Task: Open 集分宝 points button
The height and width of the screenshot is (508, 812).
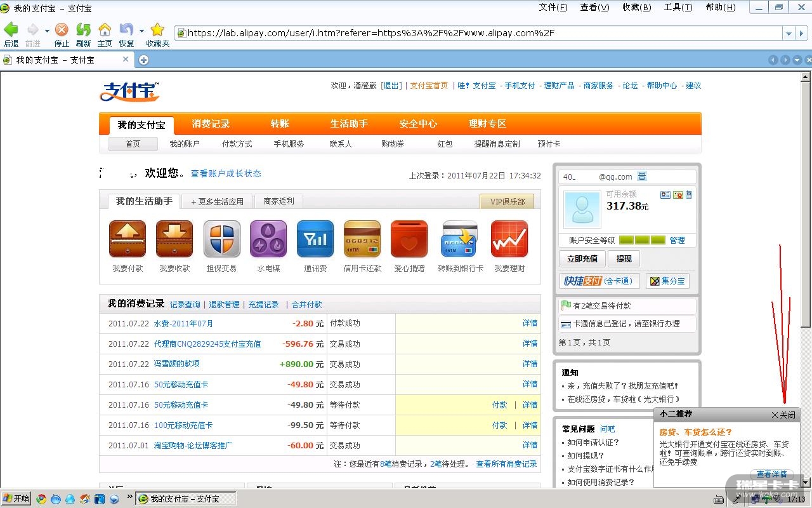Action: (667, 281)
